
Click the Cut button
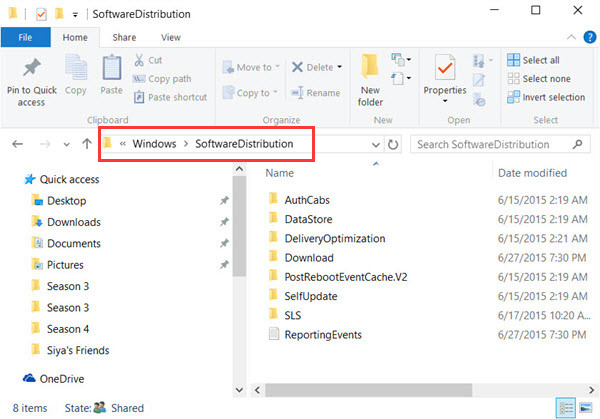[148, 60]
